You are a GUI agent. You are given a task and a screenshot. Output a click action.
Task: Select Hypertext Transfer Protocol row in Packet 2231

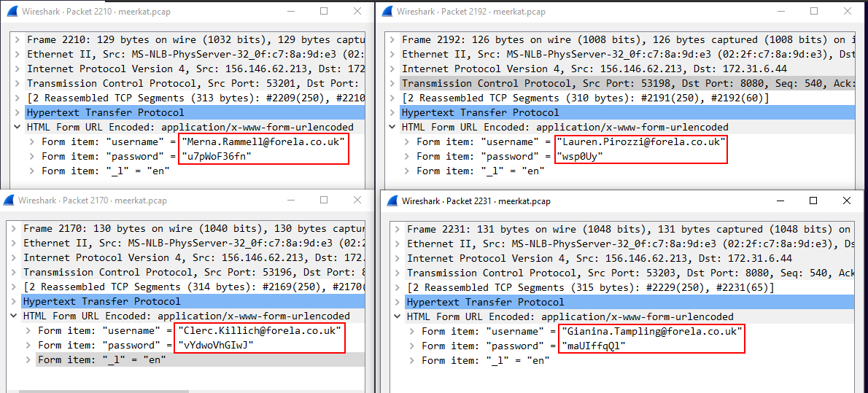pyautogui.click(x=485, y=302)
